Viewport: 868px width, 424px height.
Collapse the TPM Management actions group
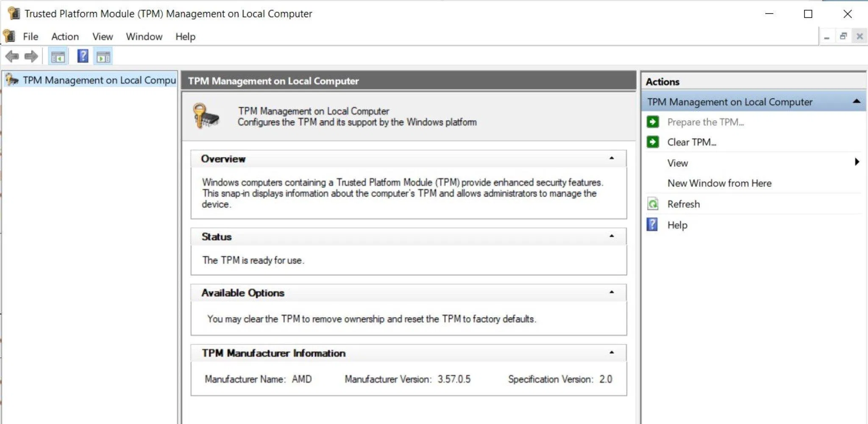(857, 101)
